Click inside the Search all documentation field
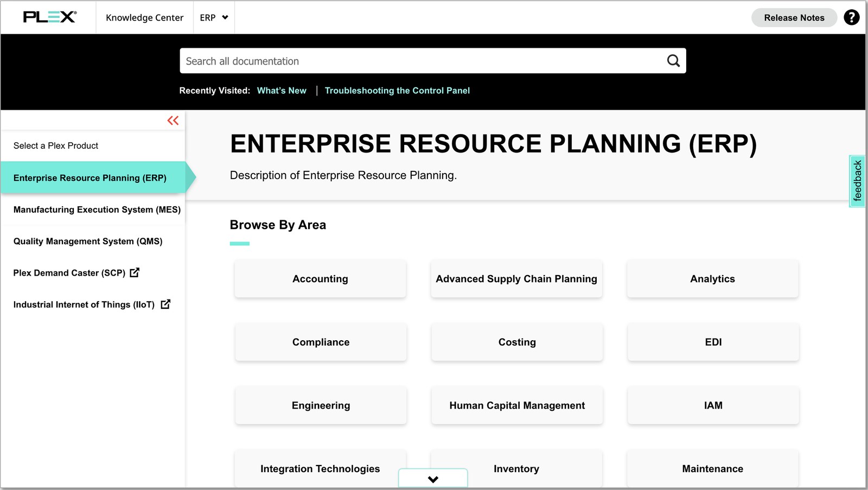The image size is (868, 490). point(380,60)
